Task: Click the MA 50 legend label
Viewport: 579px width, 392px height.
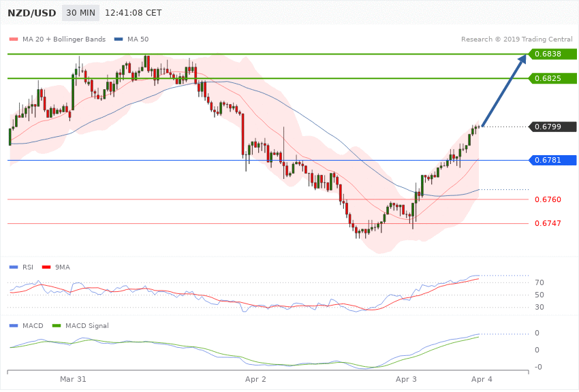Action: point(138,39)
